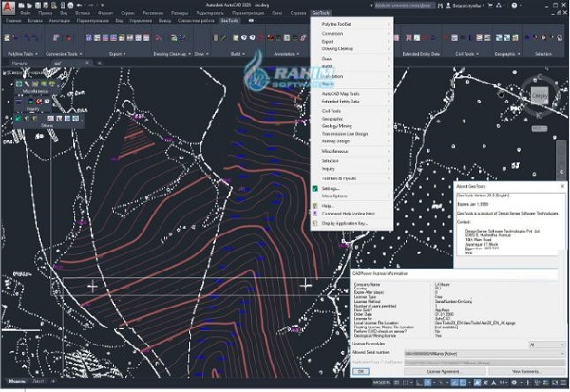Expand the Conversion Tools panel dropdown

79,54
